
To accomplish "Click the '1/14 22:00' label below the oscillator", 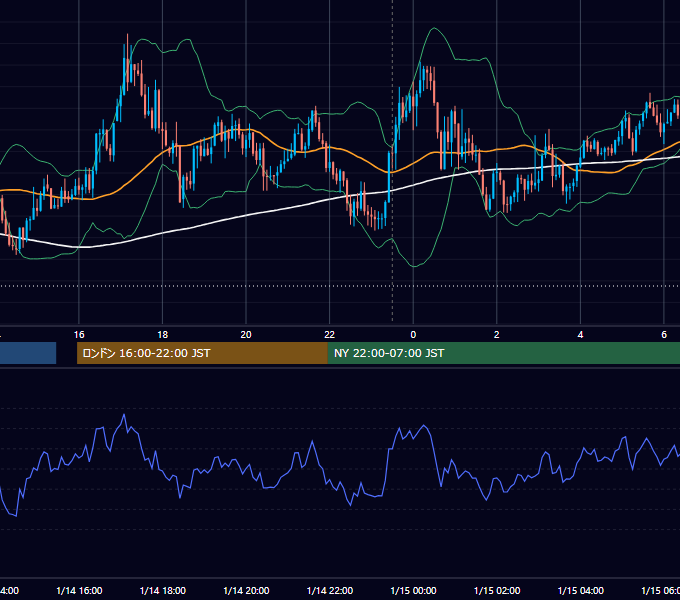I will tap(330, 591).
